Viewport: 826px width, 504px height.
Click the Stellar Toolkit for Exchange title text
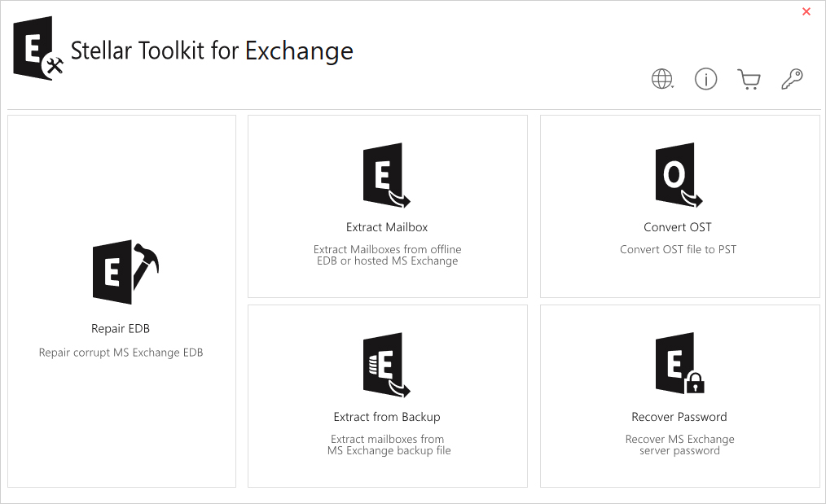click(x=212, y=50)
